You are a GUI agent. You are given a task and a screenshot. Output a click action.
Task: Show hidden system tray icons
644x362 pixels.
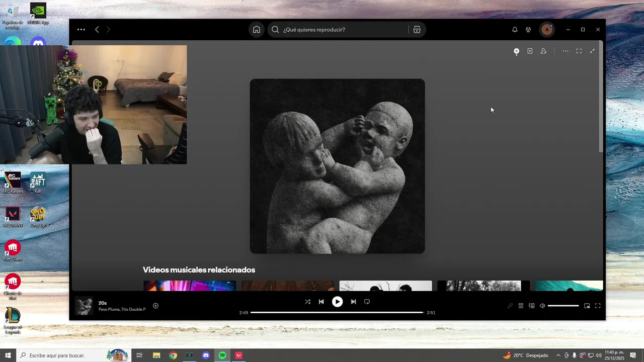(x=558, y=355)
